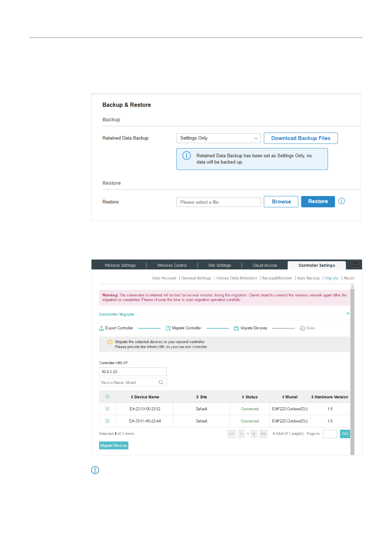
Task: Toggle the select-all devices checkbox
Action: (x=107, y=397)
